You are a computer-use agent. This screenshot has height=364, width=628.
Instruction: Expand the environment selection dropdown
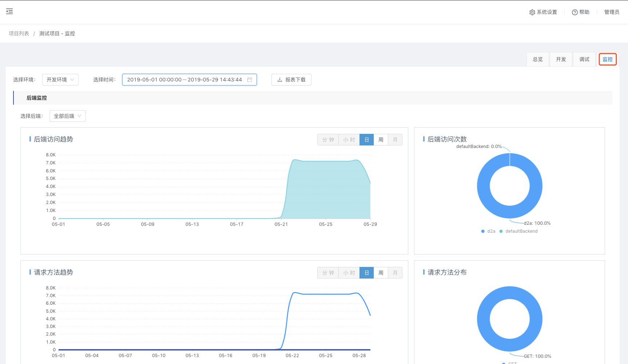(x=60, y=80)
